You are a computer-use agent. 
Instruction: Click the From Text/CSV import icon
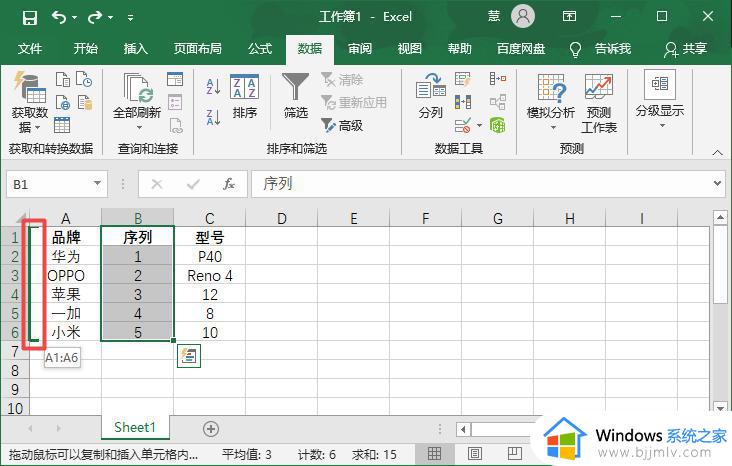click(x=63, y=79)
